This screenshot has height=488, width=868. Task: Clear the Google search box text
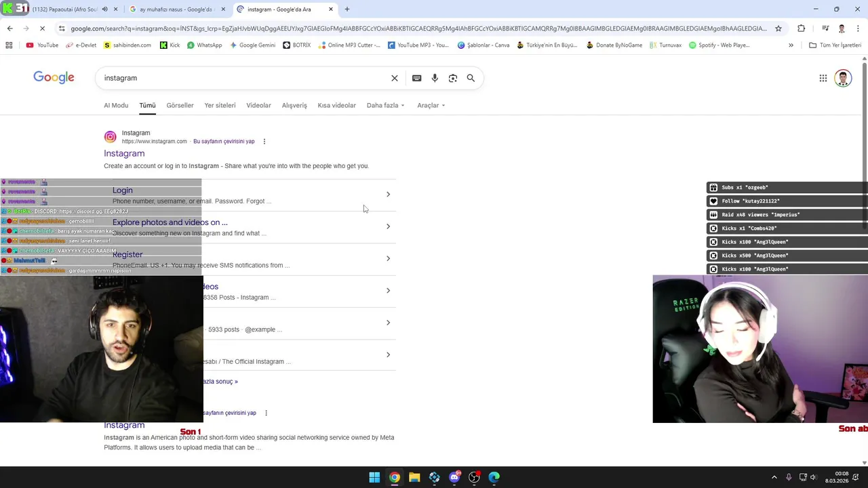tap(395, 78)
